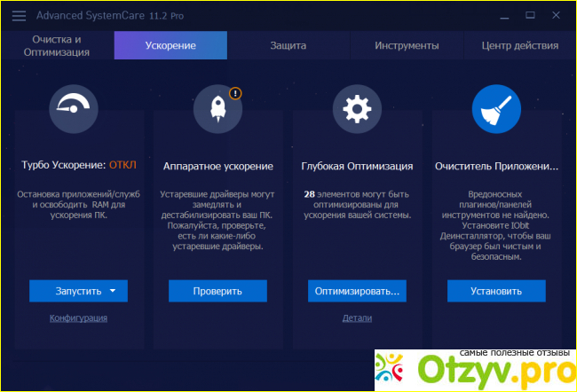Switch to the Очистка и Оптимизация tab
The width and height of the screenshot is (577, 392).
coord(57,45)
